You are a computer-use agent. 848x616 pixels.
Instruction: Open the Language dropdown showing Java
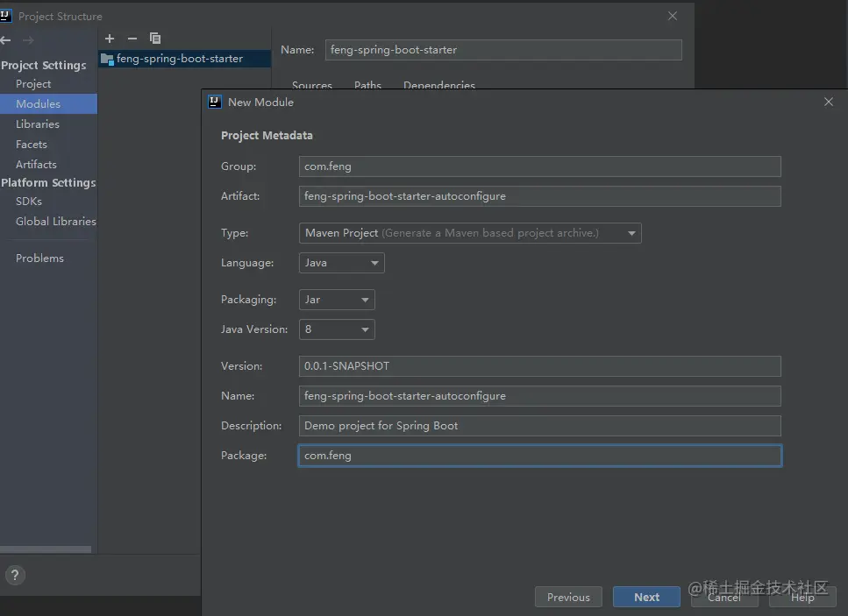pyautogui.click(x=341, y=263)
